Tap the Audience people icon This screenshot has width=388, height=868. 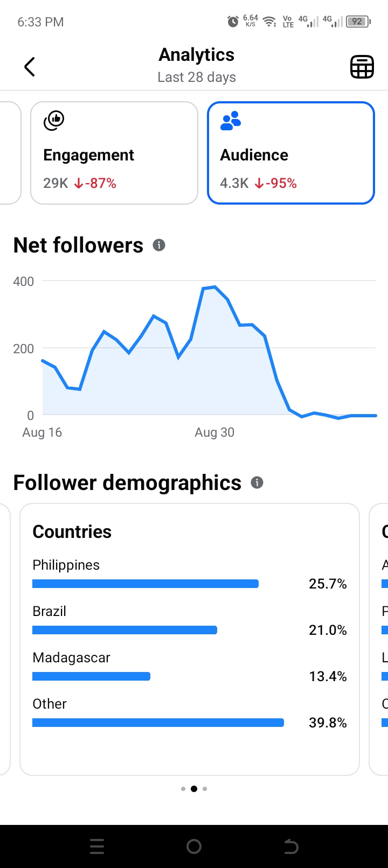(231, 121)
